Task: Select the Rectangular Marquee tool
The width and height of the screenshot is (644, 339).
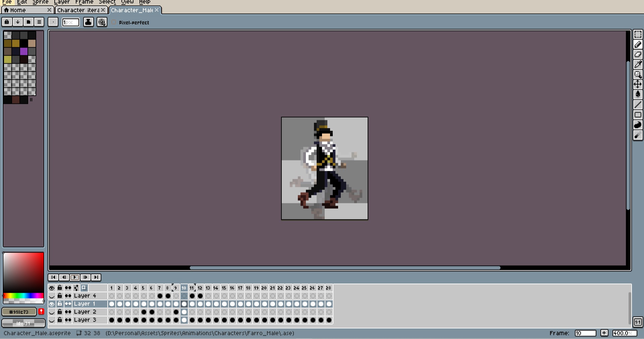Action: point(638,35)
